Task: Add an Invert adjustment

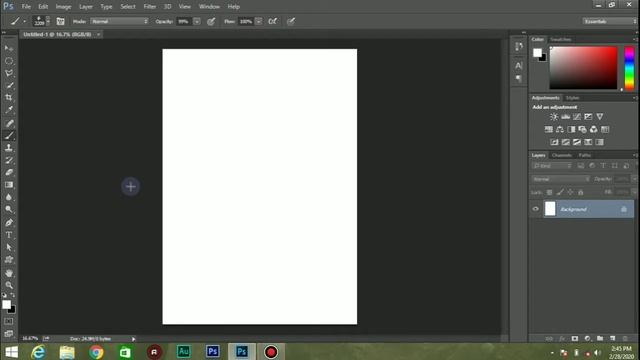Action: [x=554, y=142]
